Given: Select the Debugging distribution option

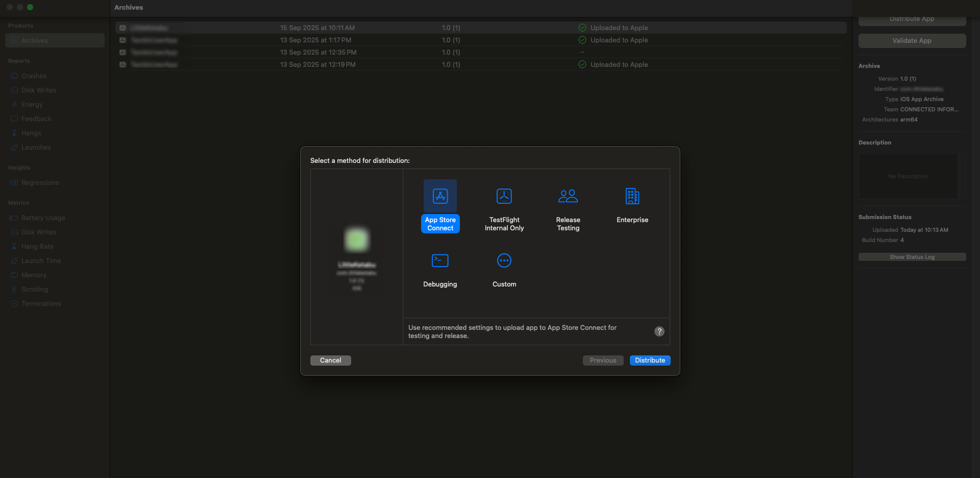Looking at the screenshot, I should 439,261.
